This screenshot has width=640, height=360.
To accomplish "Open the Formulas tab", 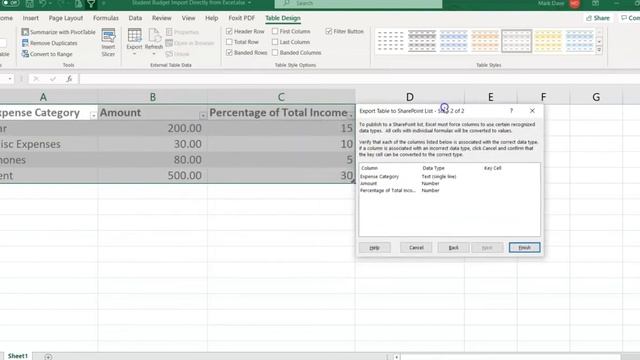I will coord(106,18).
